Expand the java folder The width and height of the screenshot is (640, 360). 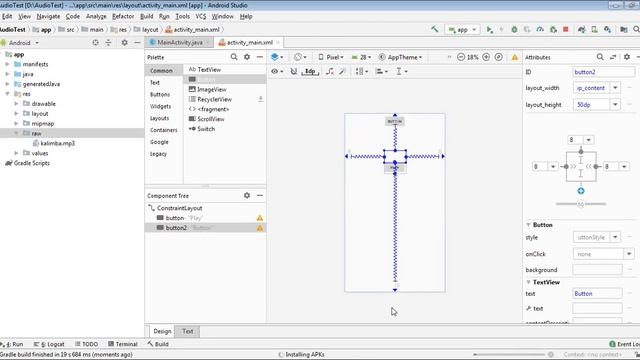[x=7, y=74]
